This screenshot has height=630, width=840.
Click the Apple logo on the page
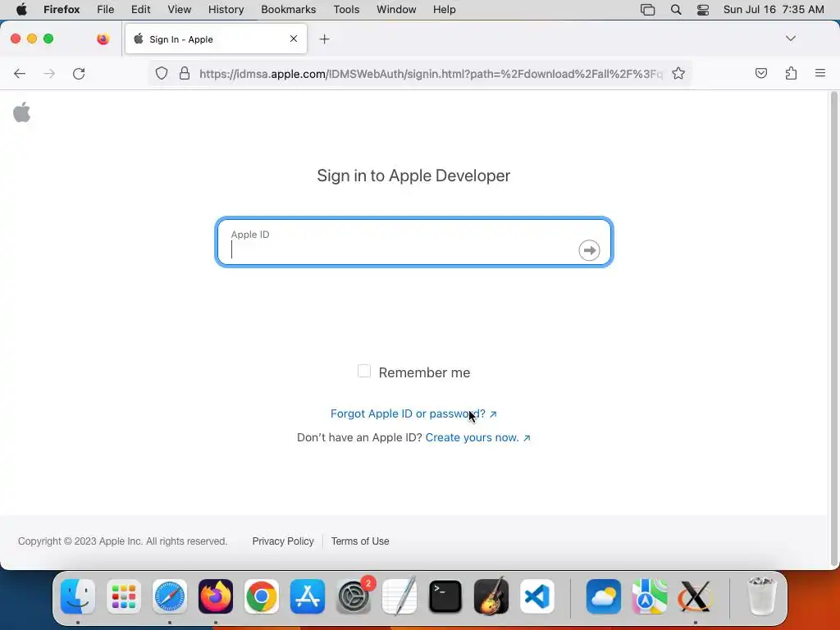coord(22,112)
